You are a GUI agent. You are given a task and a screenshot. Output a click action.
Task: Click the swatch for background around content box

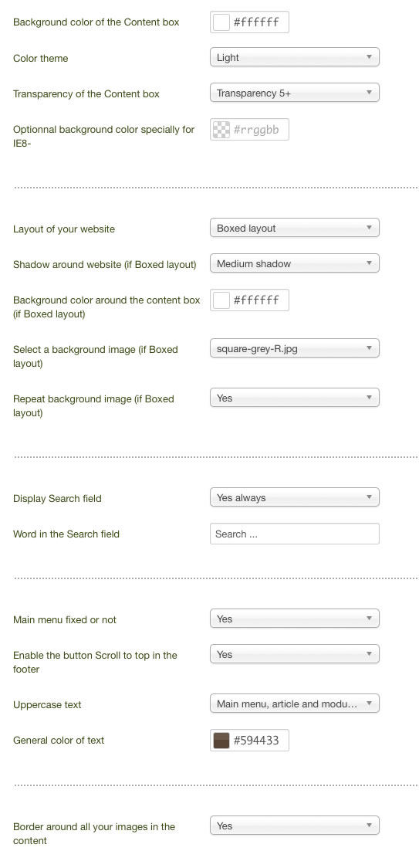coord(221,300)
